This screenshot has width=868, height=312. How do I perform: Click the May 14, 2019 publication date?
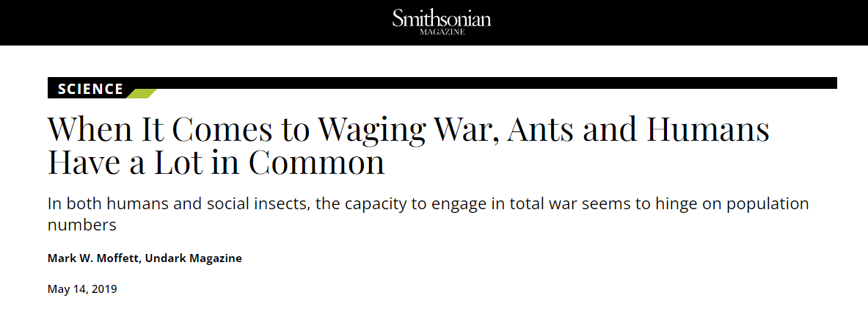pos(82,289)
